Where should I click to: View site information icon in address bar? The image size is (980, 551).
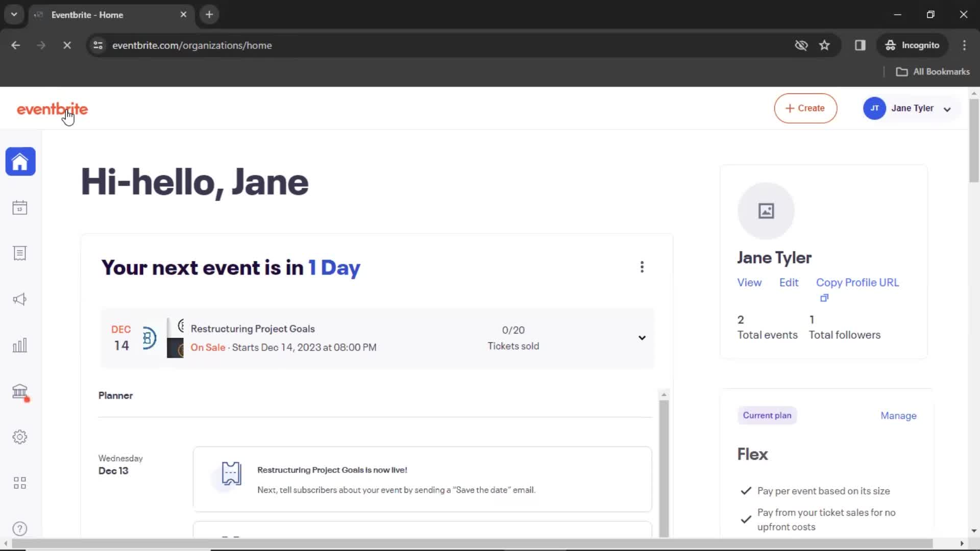pyautogui.click(x=98, y=45)
